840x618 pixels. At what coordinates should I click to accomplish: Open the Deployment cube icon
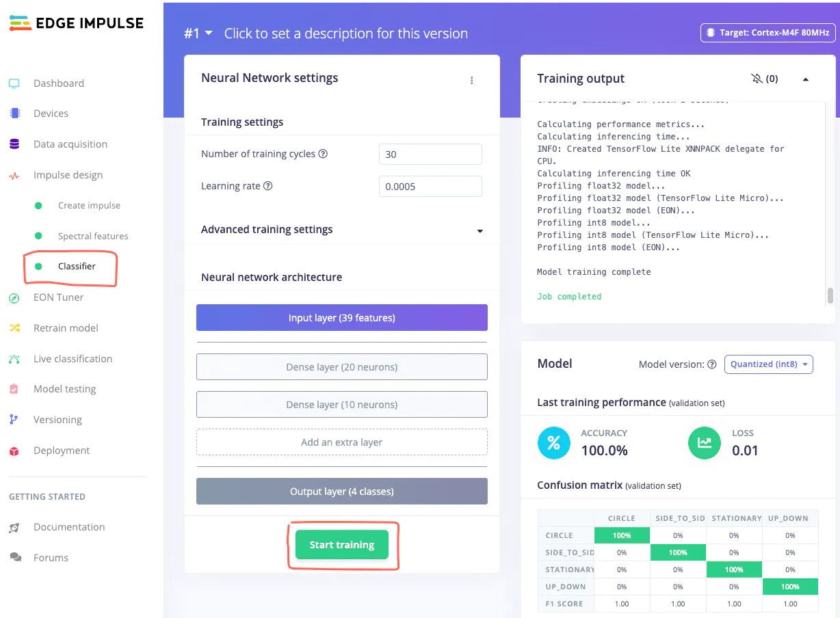(14, 451)
